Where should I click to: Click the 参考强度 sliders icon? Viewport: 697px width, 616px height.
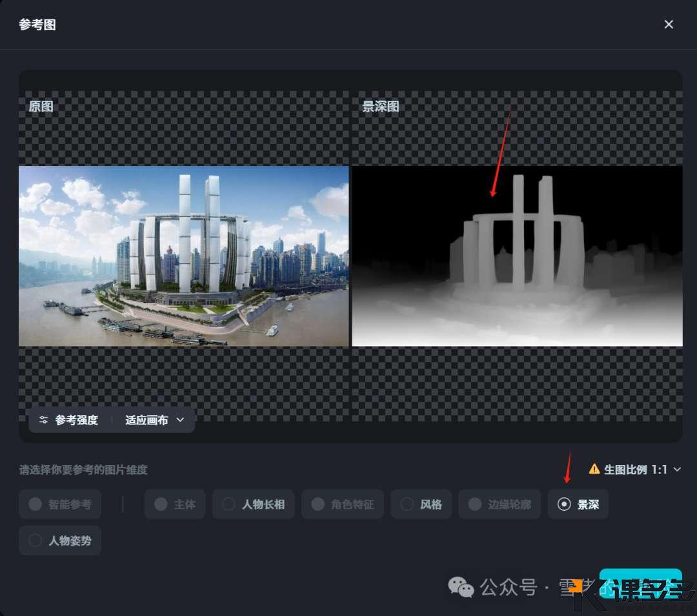[43, 420]
